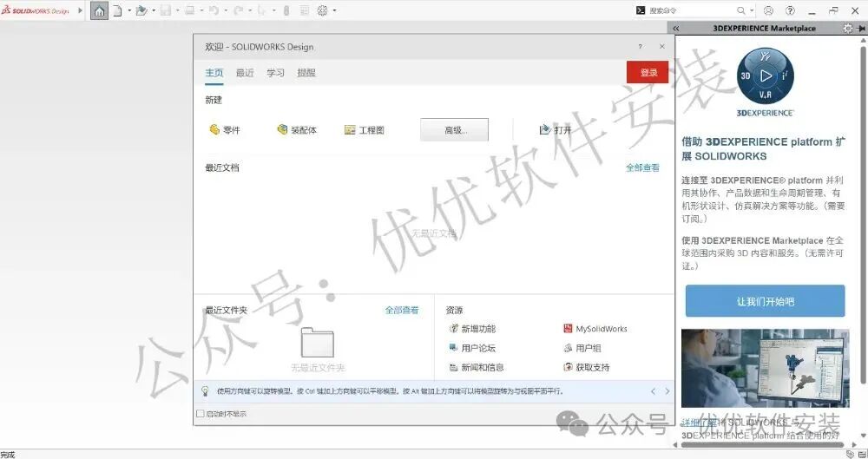Screen dimensions: 868x459
Task: Create a new 工程图 drawing
Action: [x=365, y=129]
